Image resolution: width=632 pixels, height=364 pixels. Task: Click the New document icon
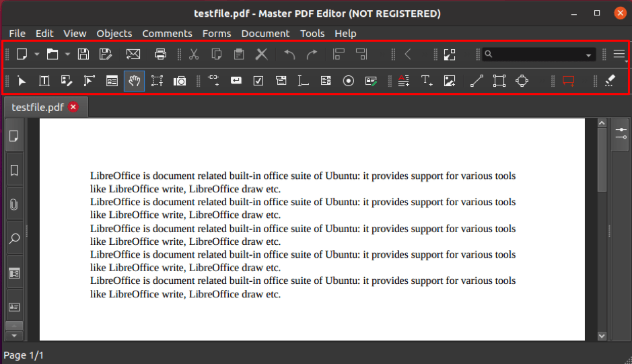tap(22, 54)
